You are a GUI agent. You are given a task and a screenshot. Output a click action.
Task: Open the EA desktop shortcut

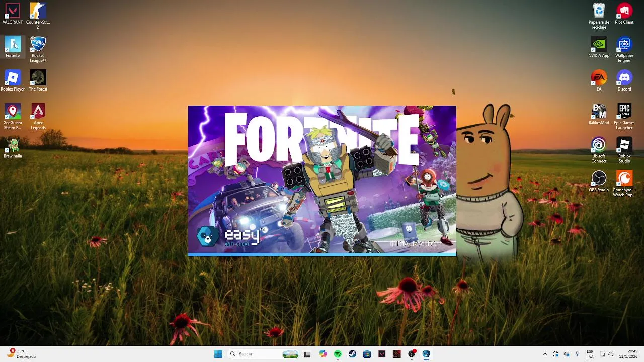[x=599, y=81]
